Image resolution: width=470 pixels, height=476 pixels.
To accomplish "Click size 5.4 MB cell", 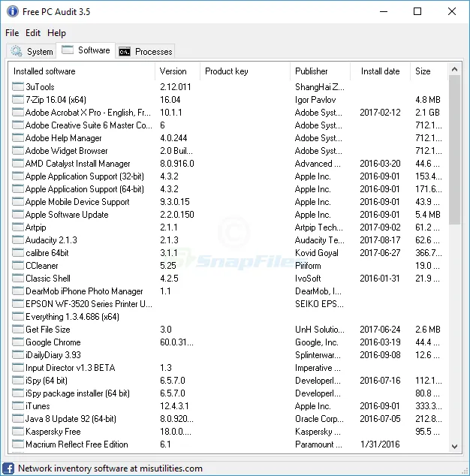I will (x=428, y=214).
